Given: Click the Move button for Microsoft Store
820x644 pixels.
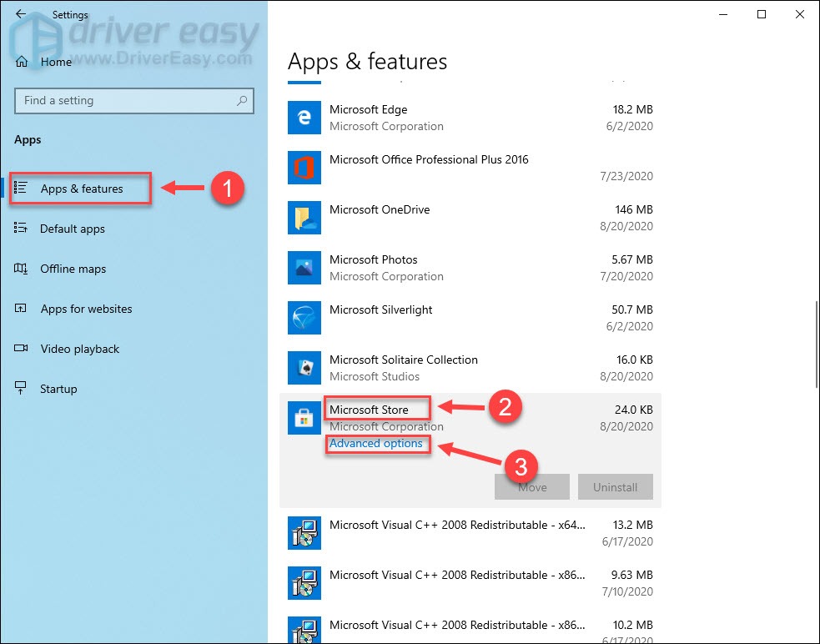Looking at the screenshot, I should [x=532, y=486].
